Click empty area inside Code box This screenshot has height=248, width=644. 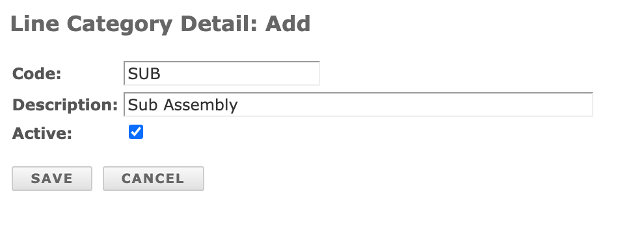(240, 73)
